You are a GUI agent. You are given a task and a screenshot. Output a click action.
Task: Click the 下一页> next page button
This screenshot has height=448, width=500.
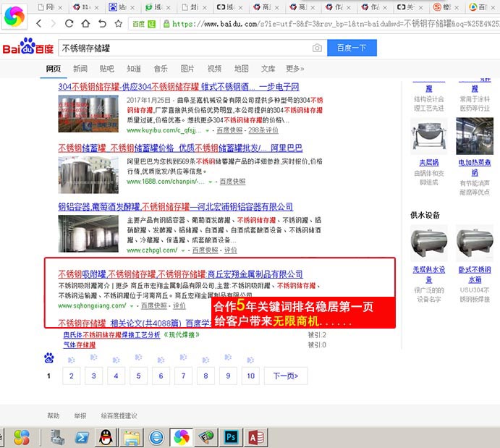click(286, 376)
